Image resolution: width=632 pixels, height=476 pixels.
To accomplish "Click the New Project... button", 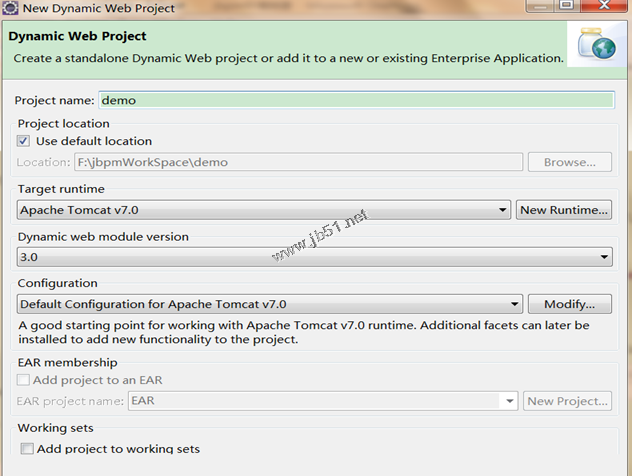I will click(567, 401).
